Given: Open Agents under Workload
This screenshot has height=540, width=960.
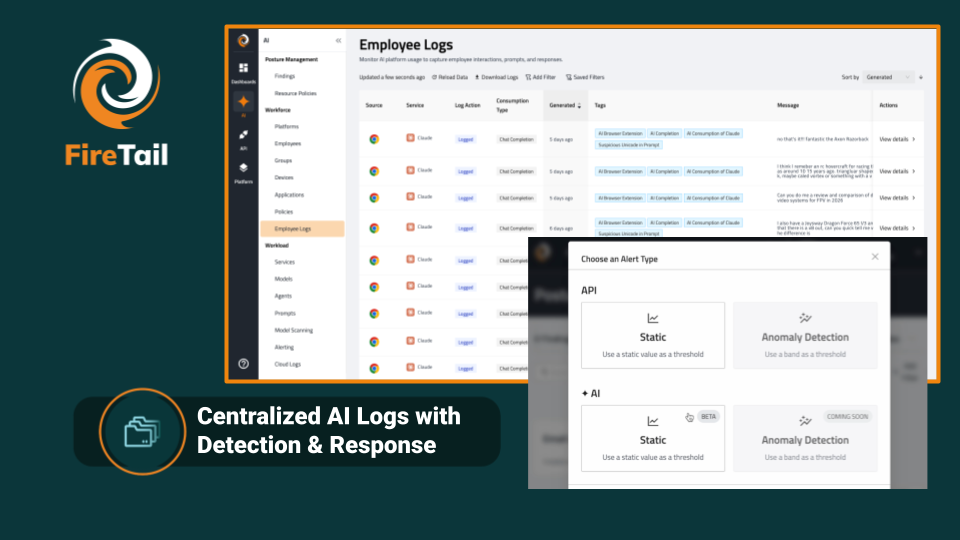Looking at the screenshot, I should coord(283,296).
